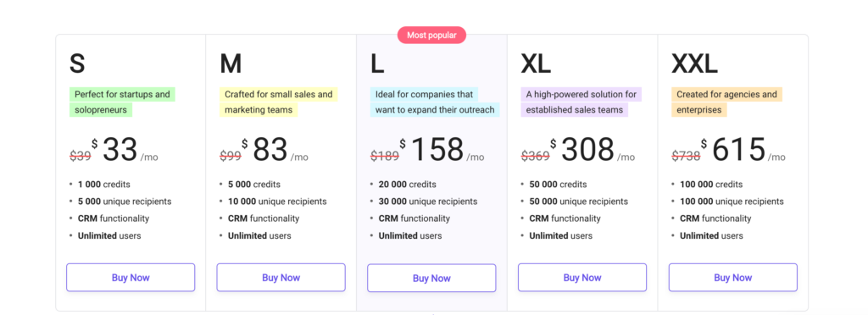Screen dimensions: 868x315
Task: Click Buy Now for the L plan
Action: (x=431, y=278)
